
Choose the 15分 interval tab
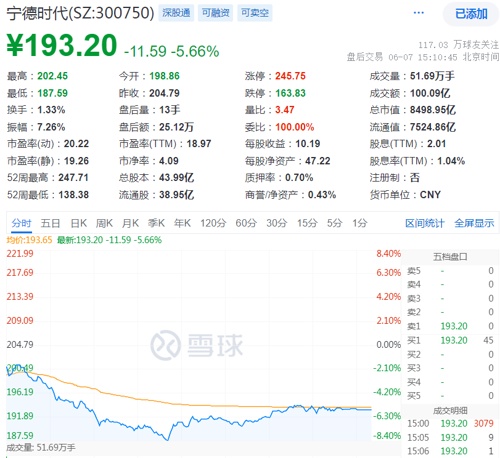[307, 223]
